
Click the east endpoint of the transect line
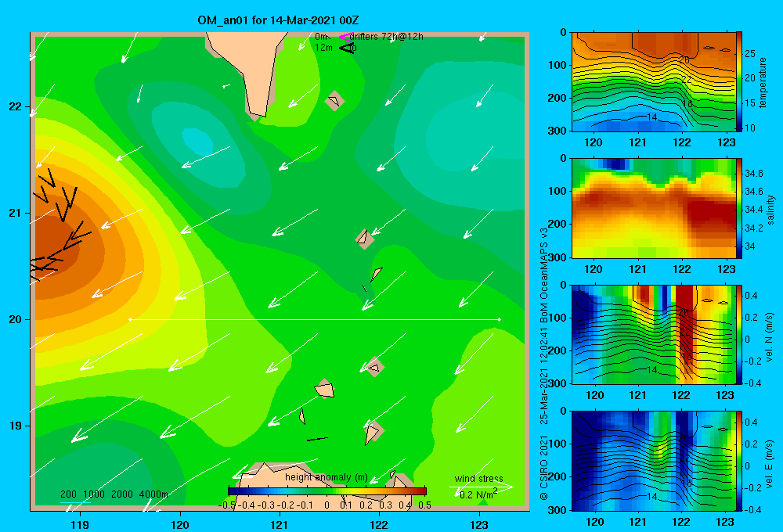500,319
